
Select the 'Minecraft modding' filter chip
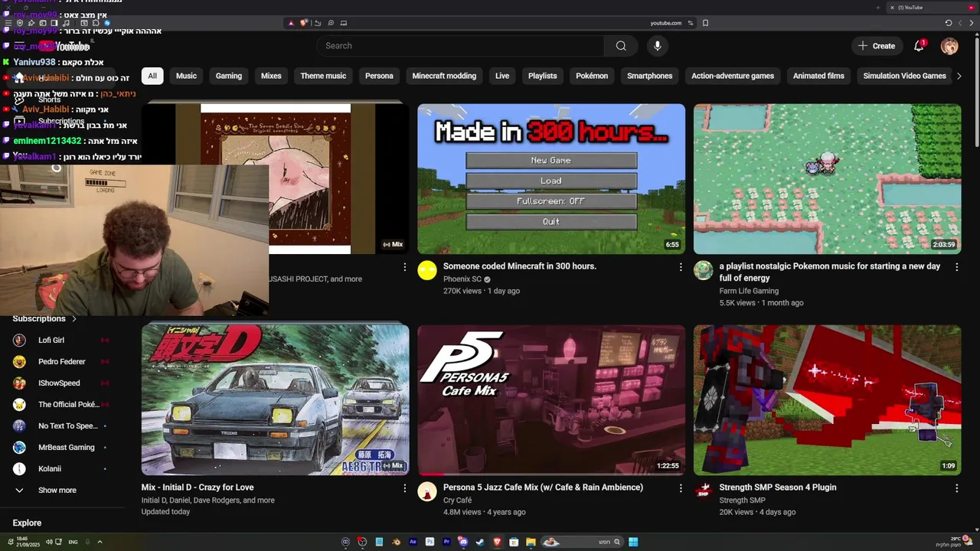[444, 76]
